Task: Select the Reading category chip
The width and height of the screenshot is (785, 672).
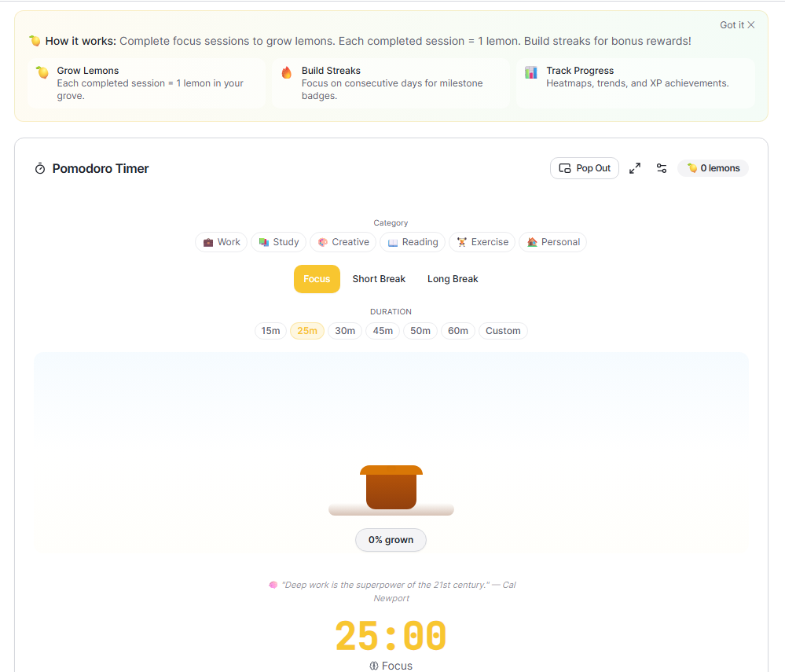Action: [412, 242]
